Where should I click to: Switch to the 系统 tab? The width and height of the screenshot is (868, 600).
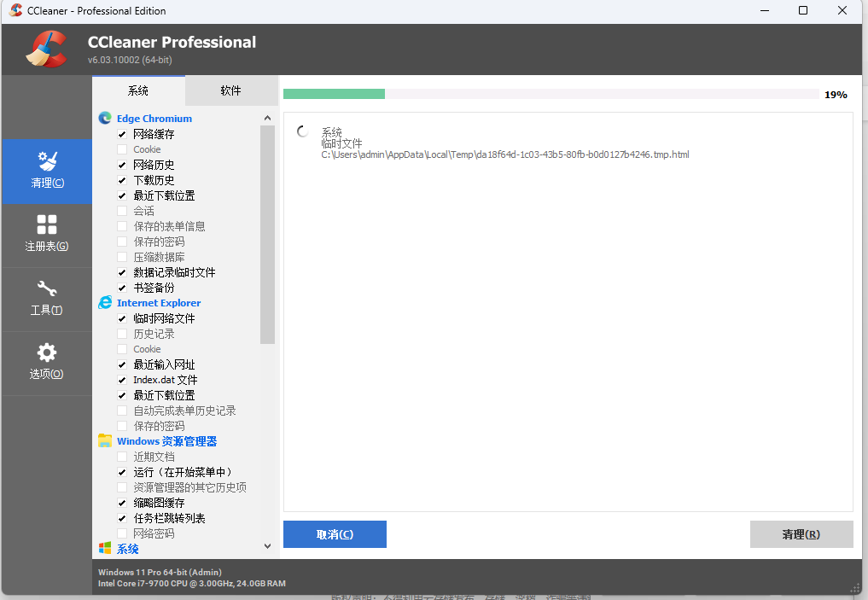point(138,90)
